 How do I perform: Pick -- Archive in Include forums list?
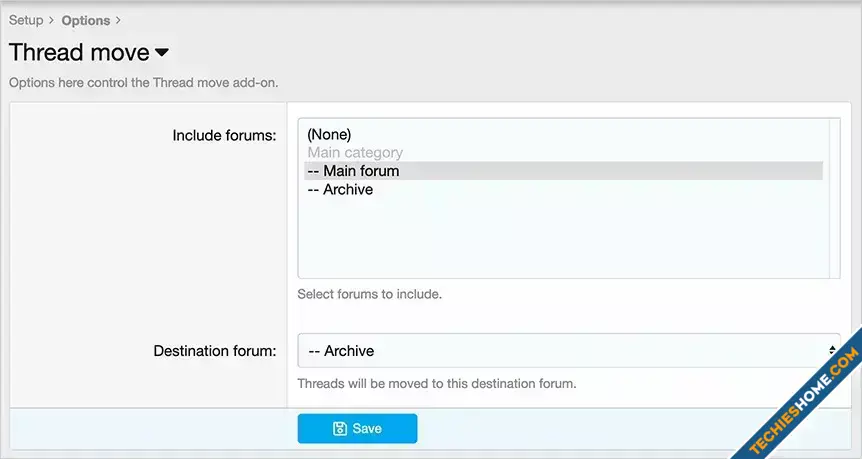[x=340, y=190]
